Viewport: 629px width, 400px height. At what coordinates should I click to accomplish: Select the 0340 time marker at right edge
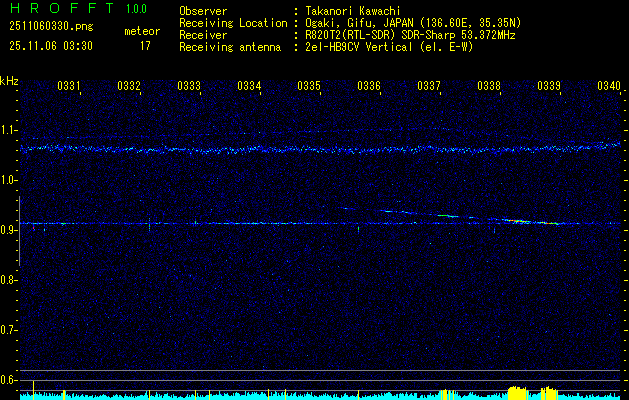point(609,87)
